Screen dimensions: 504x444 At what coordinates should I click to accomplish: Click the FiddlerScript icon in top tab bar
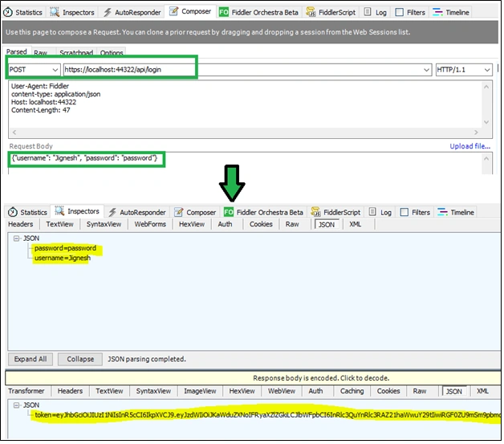[x=311, y=12]
